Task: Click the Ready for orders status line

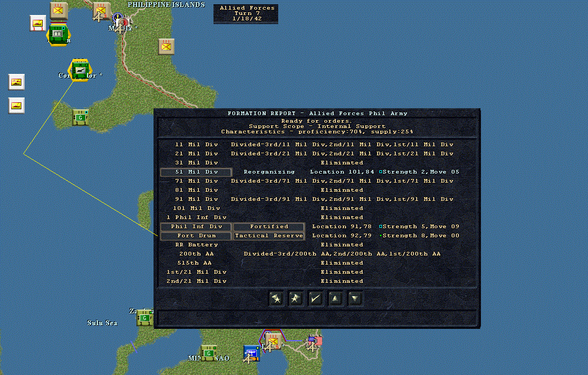Action: (317, 121)
